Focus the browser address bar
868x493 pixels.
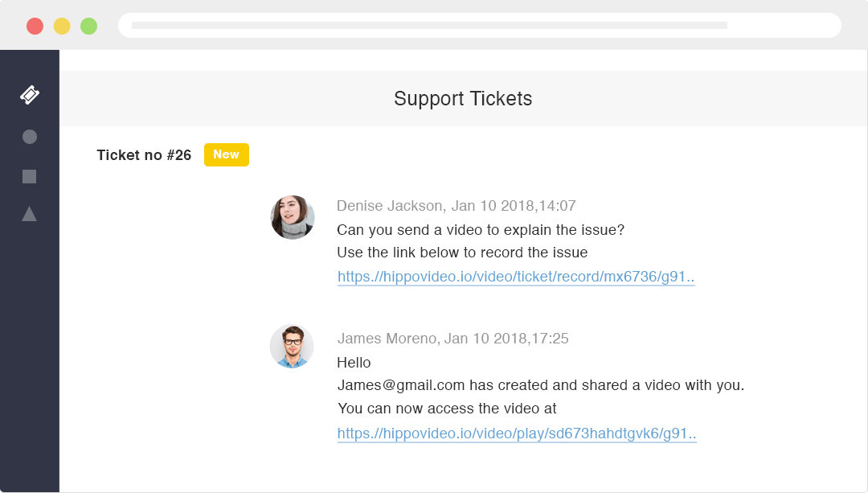click(479, 26)
